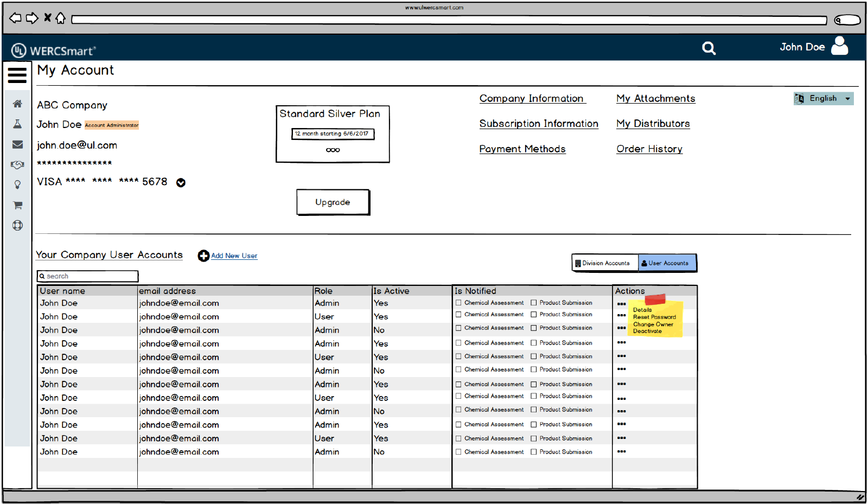Expand the VISA card chevron dropdown

point(181,183)
